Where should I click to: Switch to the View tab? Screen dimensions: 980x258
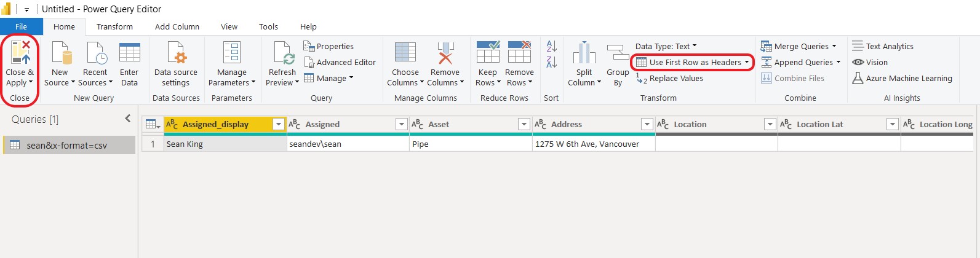click(x=229, y=26)
